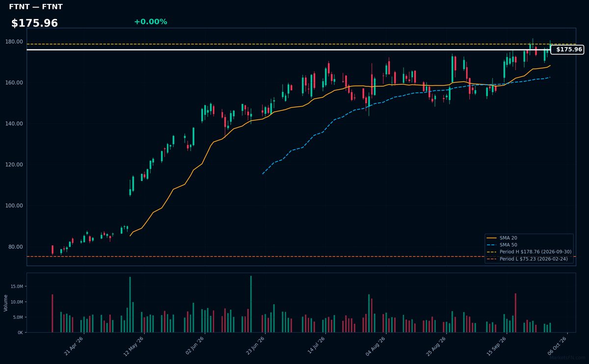
Task: Click the $175.96 price tag on right axis
Action: click(567, 50)
